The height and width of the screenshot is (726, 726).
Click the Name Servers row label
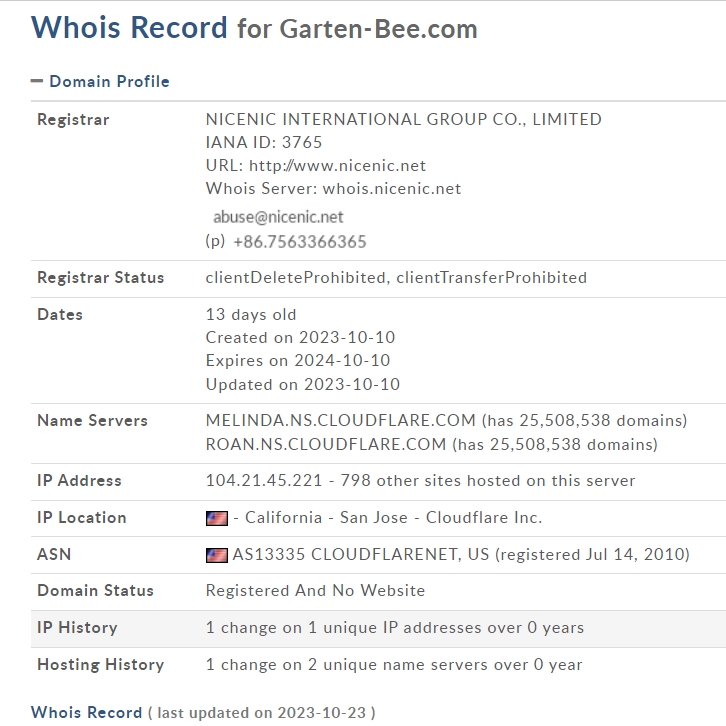pyautogui.click(x=92, y=420)
